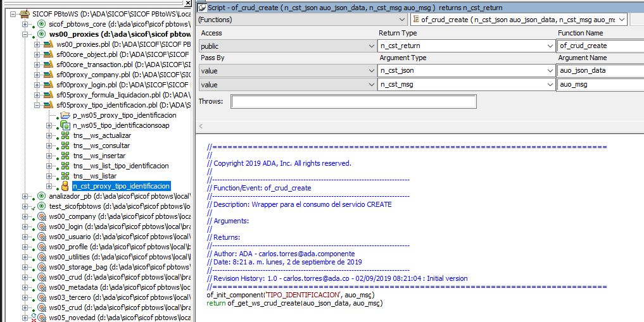This screenshot has width=644, height=322.
Task: Click the p_ws05_proxy_tipo_identificacion project icon
Action: click(65, 115)
